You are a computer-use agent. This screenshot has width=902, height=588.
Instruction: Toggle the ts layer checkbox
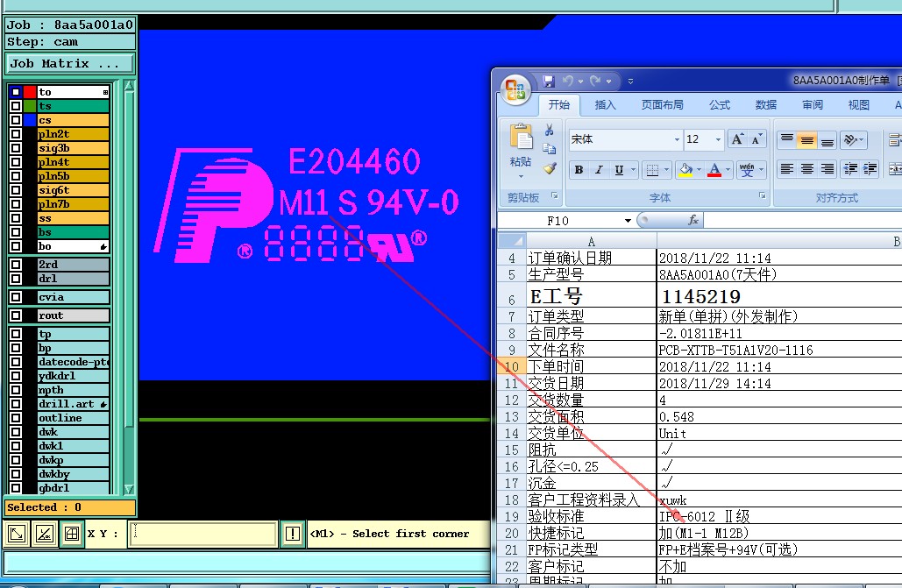pyautogui.click(x=16, y=106)
